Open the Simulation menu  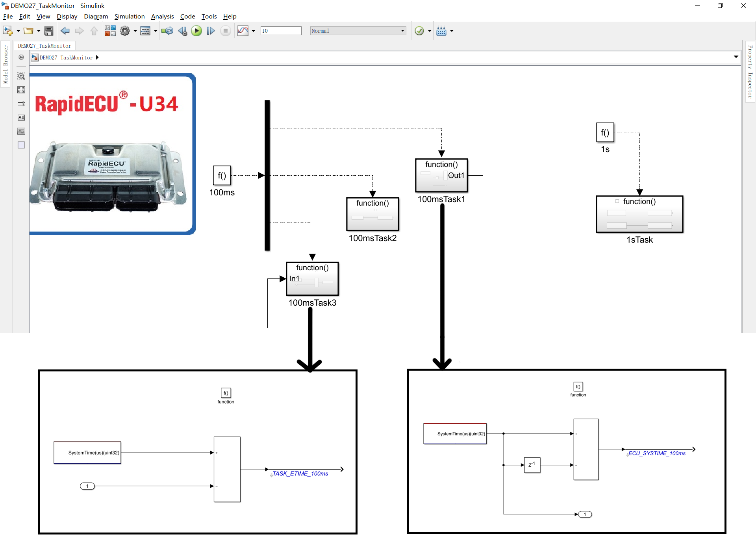point(130,16)
